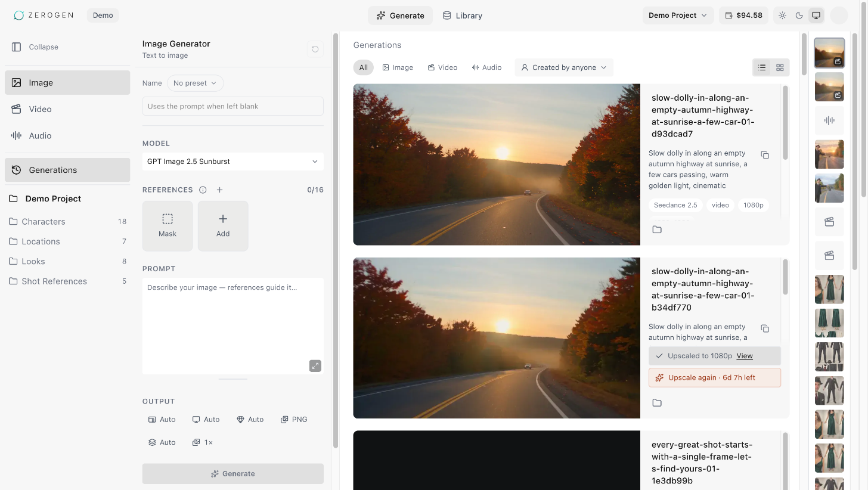Image resolution: width=868 pixels, height=490 pixels.
Task: Switch to light theme
Action: [782, 15]
